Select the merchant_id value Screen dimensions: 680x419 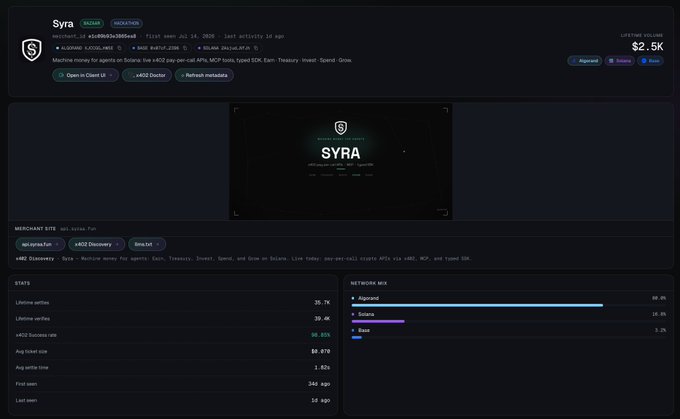click(x=112, y=36)
